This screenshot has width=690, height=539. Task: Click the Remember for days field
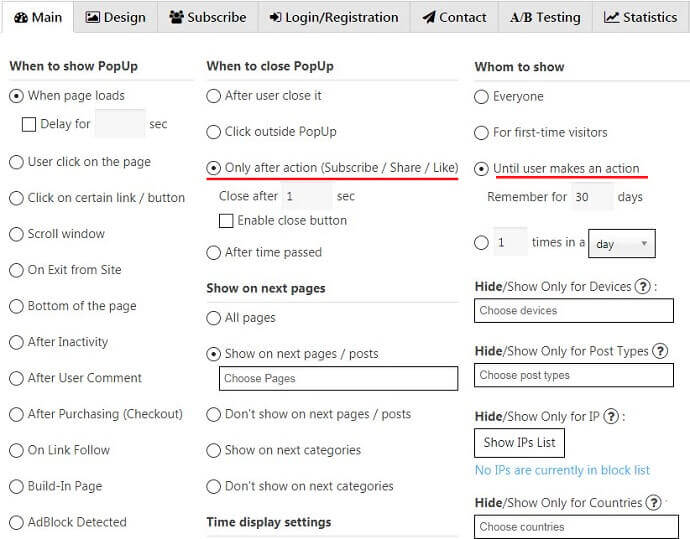[592, 197]
